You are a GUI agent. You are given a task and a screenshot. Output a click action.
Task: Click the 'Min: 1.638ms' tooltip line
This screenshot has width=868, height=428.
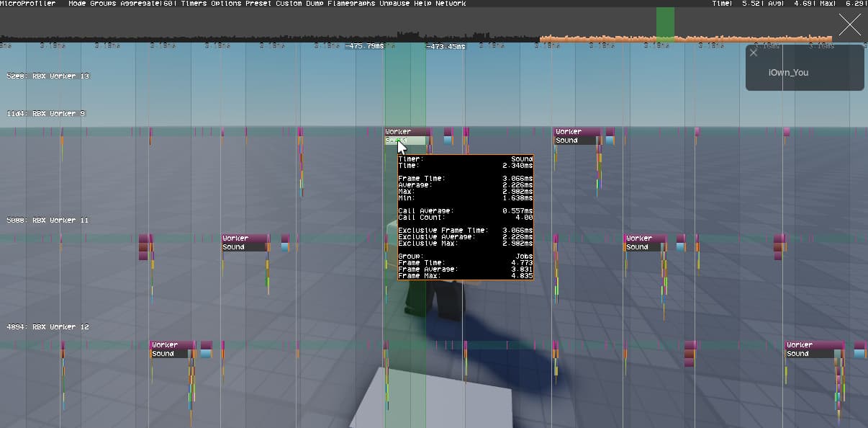tap(465, 198)
